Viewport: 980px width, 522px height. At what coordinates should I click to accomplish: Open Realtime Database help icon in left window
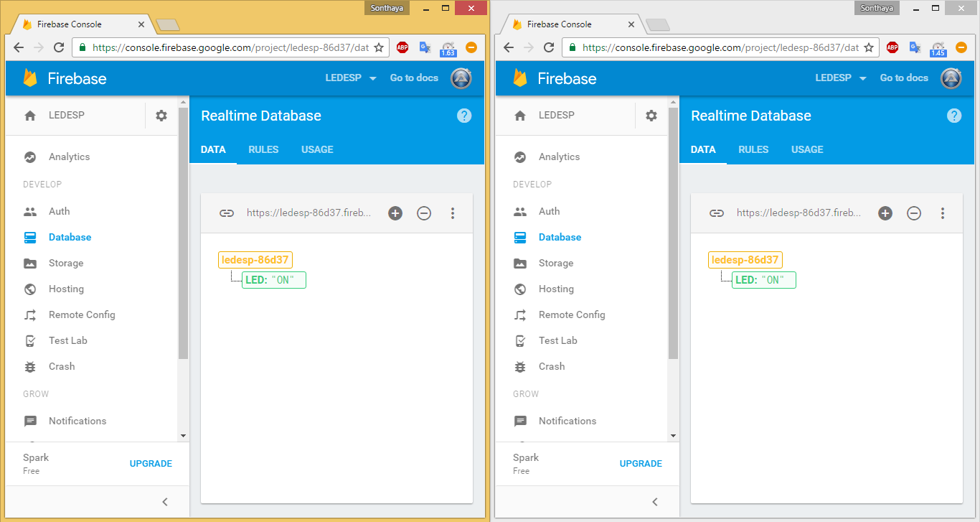tap(464, 116)
